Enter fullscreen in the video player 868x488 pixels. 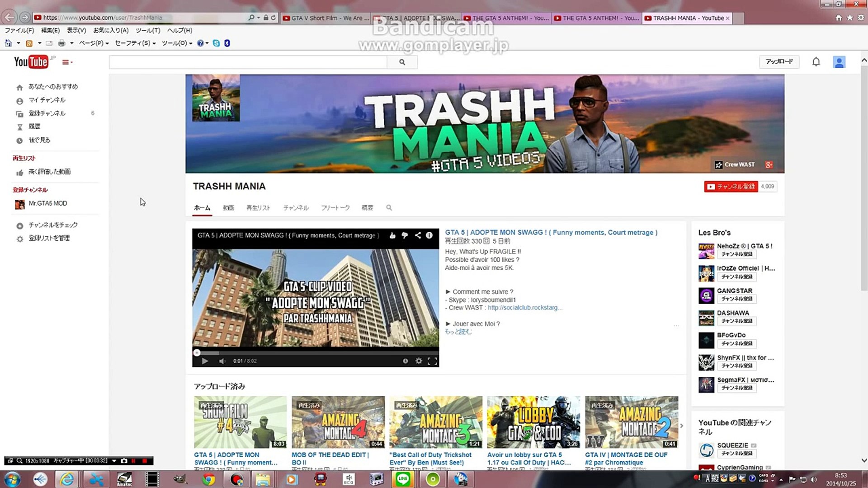point(432,361)
